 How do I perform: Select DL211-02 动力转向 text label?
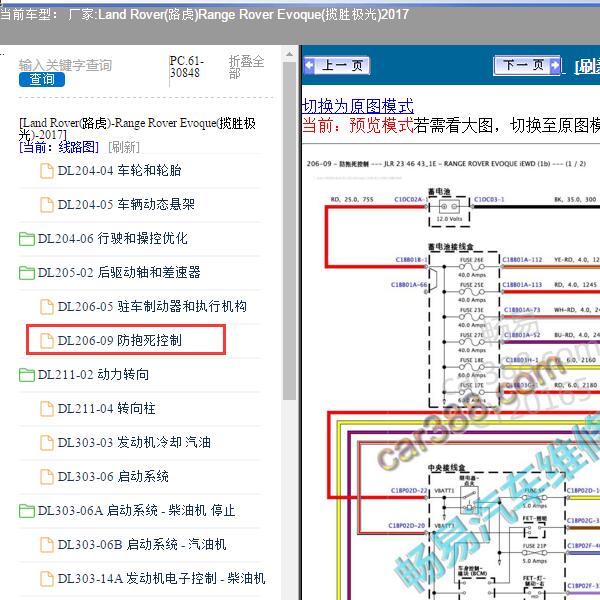tap(93, 375)
